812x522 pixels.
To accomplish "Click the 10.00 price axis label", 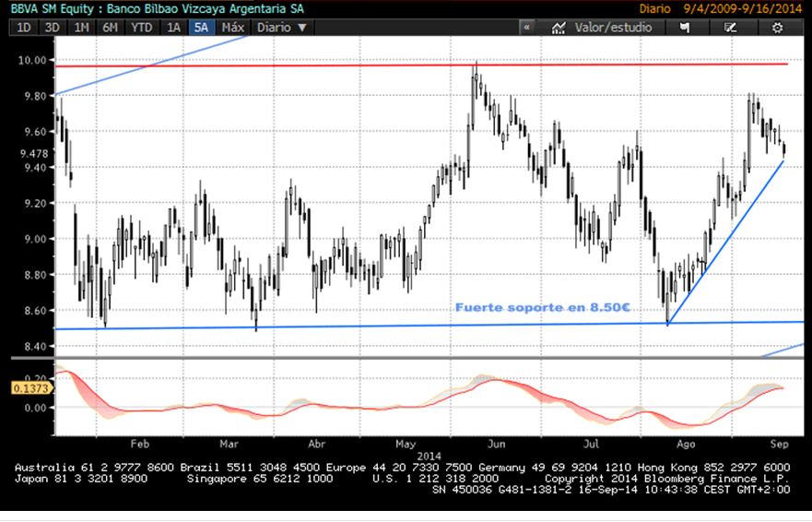I will [32, 60].
